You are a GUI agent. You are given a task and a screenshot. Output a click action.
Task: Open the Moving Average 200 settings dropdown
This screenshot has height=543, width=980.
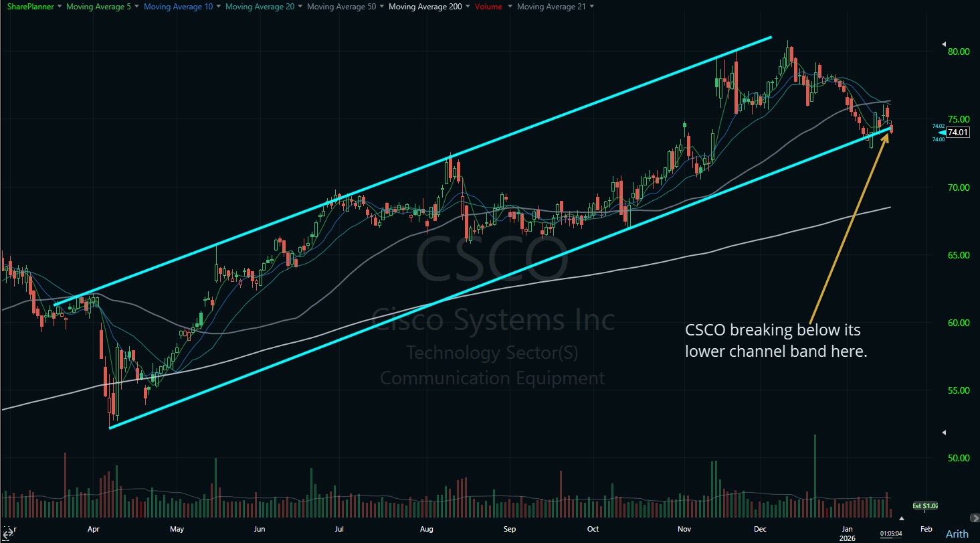tap(469, 6)
